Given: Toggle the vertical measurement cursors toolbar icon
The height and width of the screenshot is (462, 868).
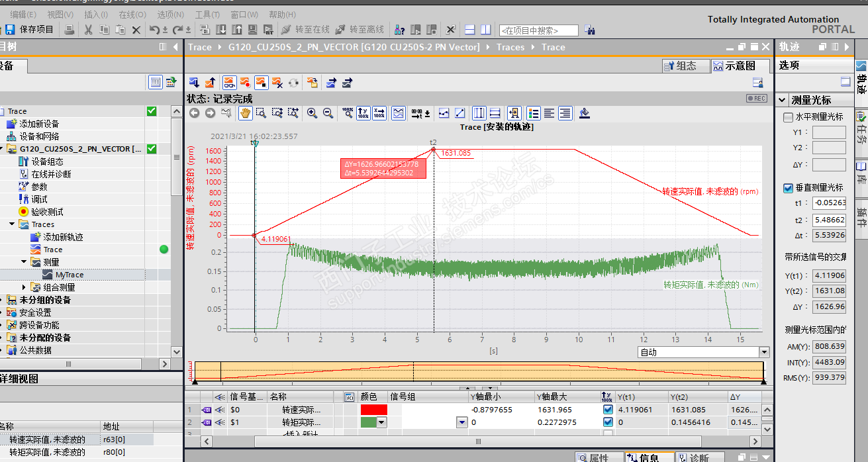Looking at the screenshot, I should click(x=479, y=113).
